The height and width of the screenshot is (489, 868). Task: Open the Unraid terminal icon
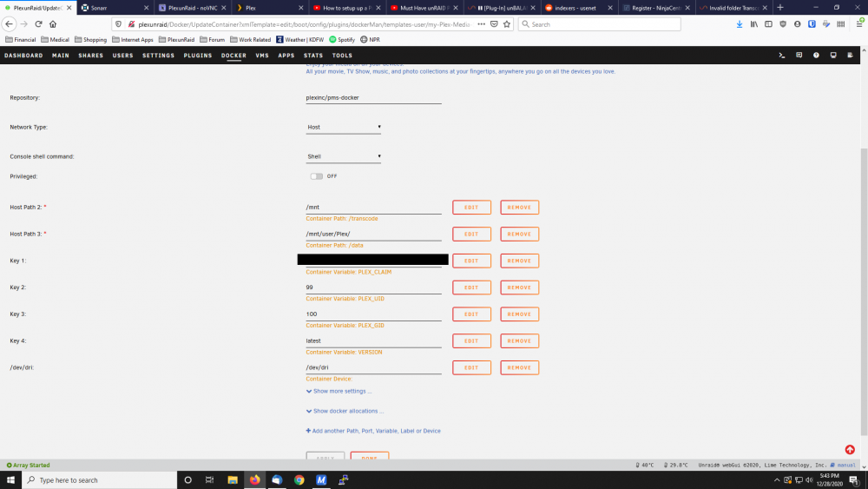pyautogui.click(x=782, y=56)
